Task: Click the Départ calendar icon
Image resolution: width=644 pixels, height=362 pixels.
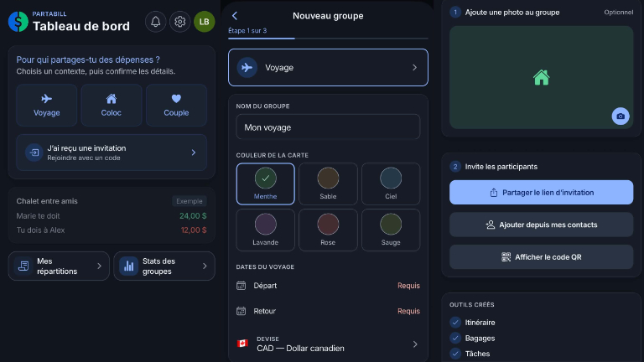Action: click(x=241, y=285)
